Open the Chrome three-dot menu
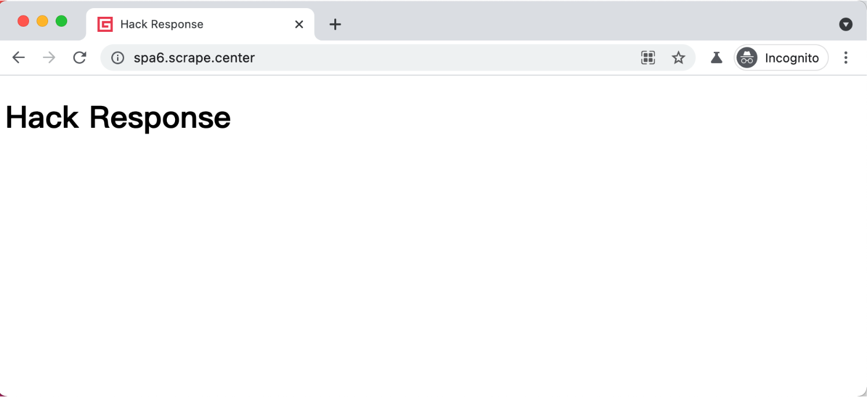 846,57
